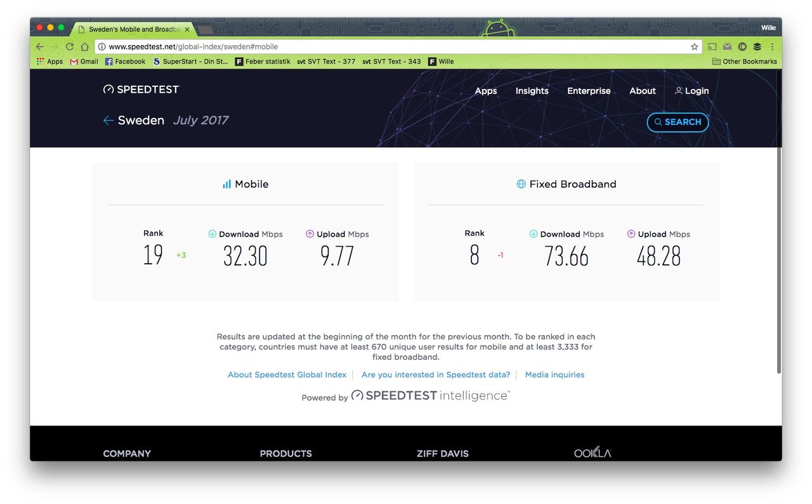Bookmark this page with the star icon
The image size is (812, 504).
(x=695, y=47)
